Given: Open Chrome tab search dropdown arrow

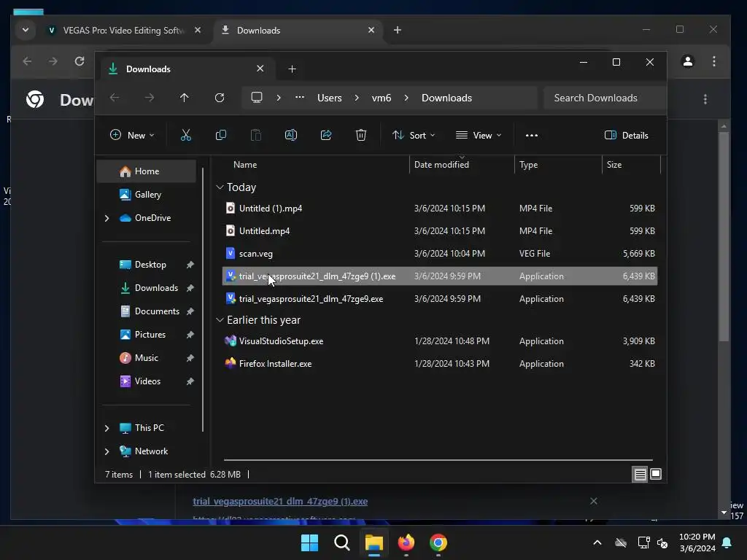Looking at the screenshot, I should (x=26, y=30).
